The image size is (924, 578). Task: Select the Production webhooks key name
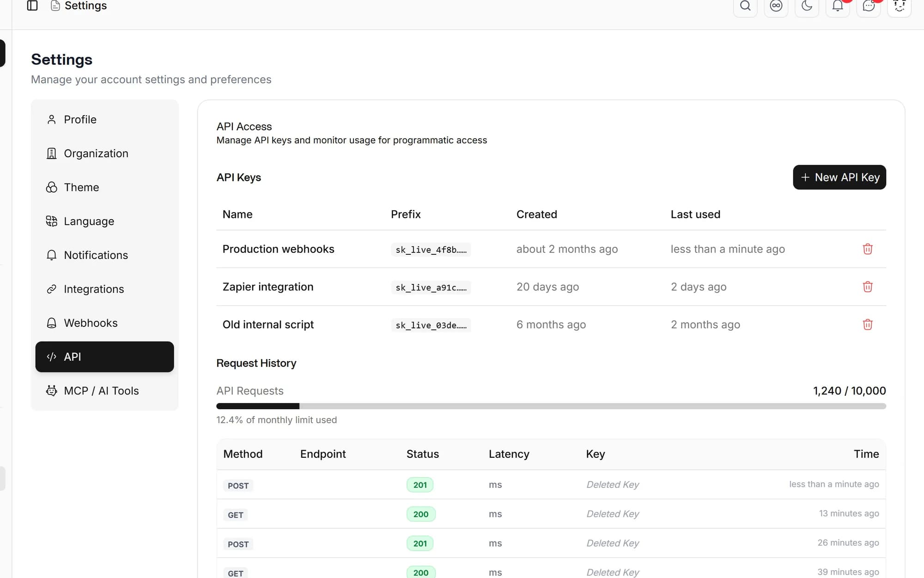click(278, 249)
